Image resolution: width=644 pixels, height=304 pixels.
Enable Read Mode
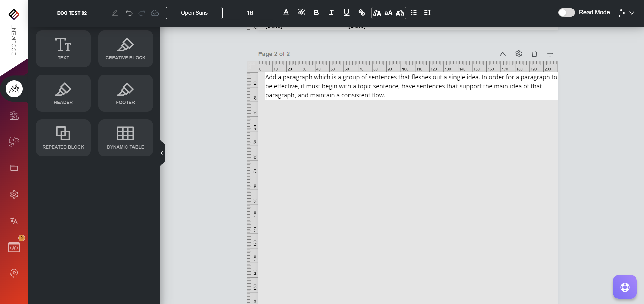tap(567, 12)
